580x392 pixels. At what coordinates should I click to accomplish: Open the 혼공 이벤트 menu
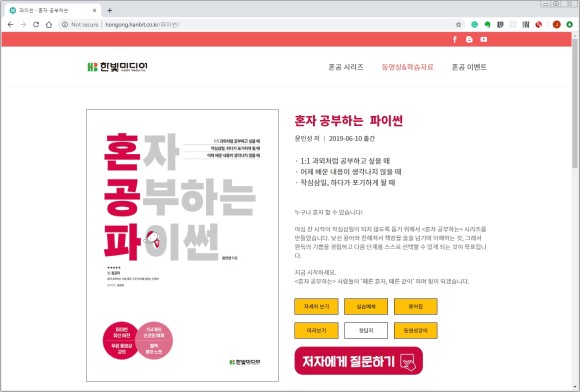tap(469, 67)
